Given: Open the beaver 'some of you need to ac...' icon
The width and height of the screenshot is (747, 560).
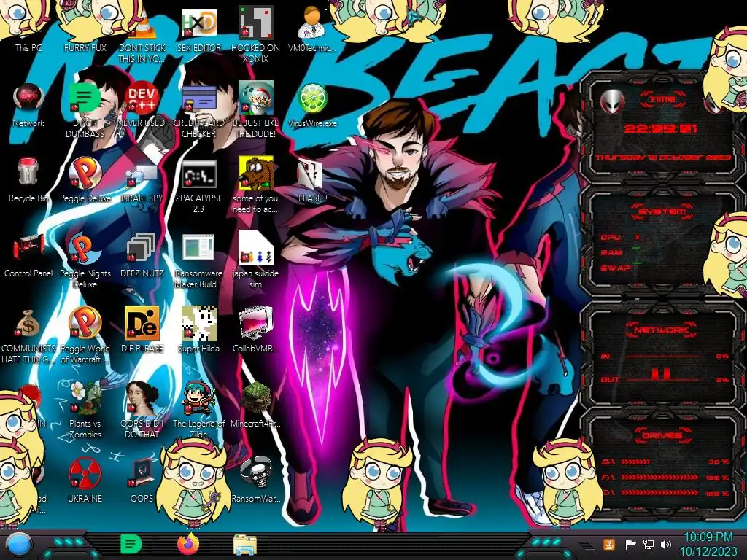Looking at the screenshot, I should click(255, 186).
